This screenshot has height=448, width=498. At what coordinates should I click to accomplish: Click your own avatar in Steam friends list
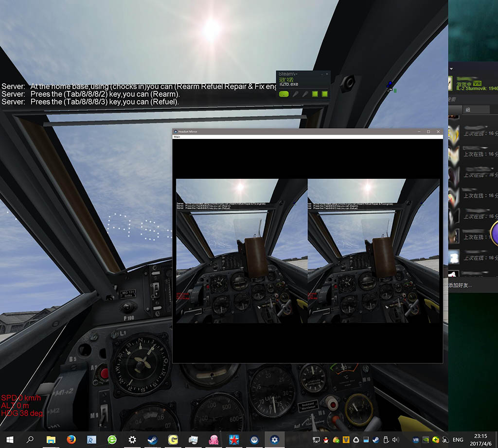tap(450, 84)
